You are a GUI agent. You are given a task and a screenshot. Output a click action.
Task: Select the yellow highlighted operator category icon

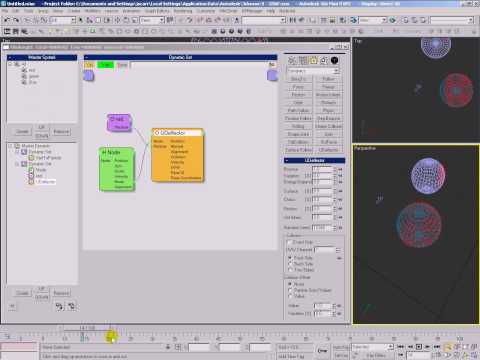pos(314,60)
